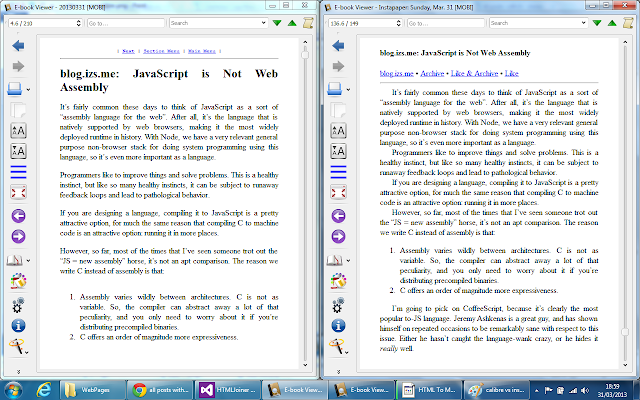Switch to the 'HTML To M...' taskbar button

pos(428,390)
